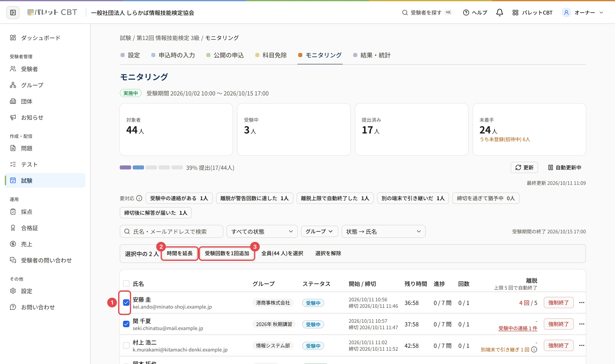The height and width of the screenshot is (364, 615).
Task: Switch to the 申込時の入力 tab
Action: point(173,55)
